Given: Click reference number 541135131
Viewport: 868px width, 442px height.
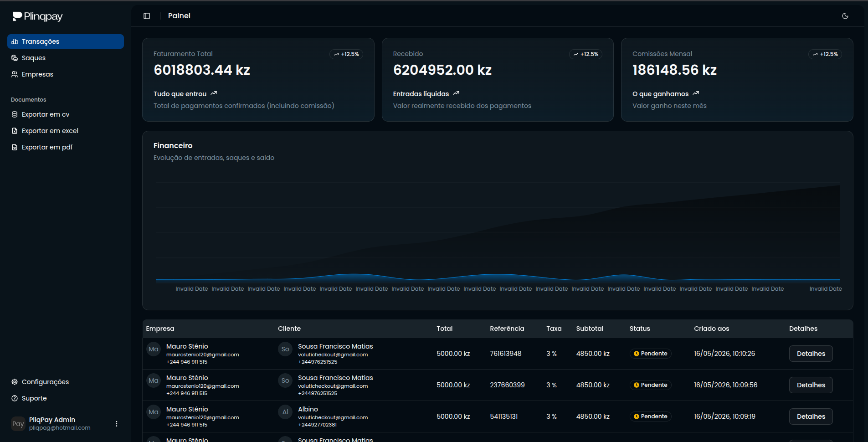Looking at the screenshot, I should click(x=504, y=416).
